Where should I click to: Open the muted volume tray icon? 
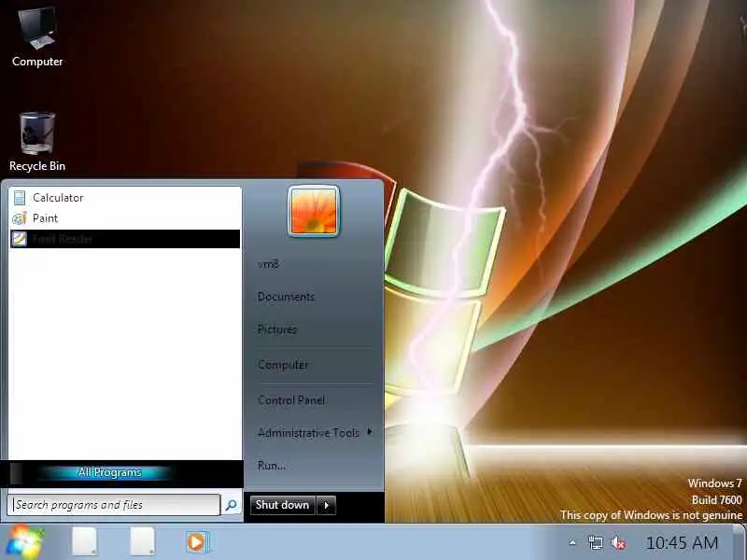coord(618,543)
